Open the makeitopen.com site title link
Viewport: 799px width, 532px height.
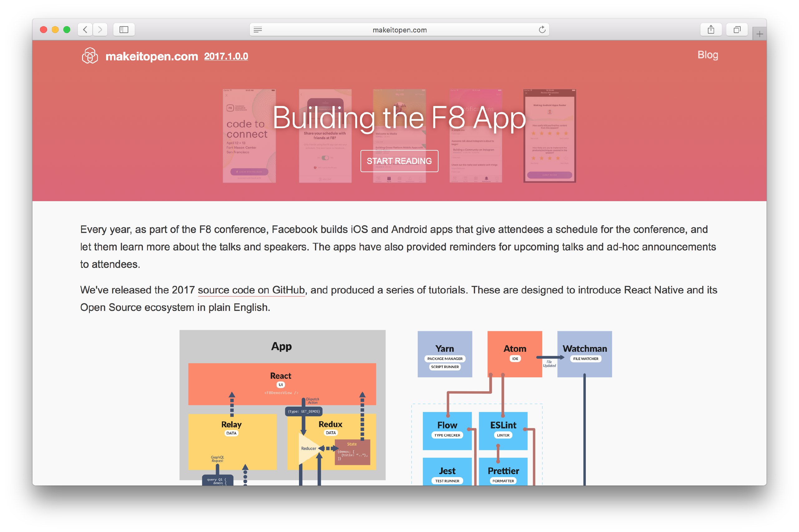[x=151, y=56]
